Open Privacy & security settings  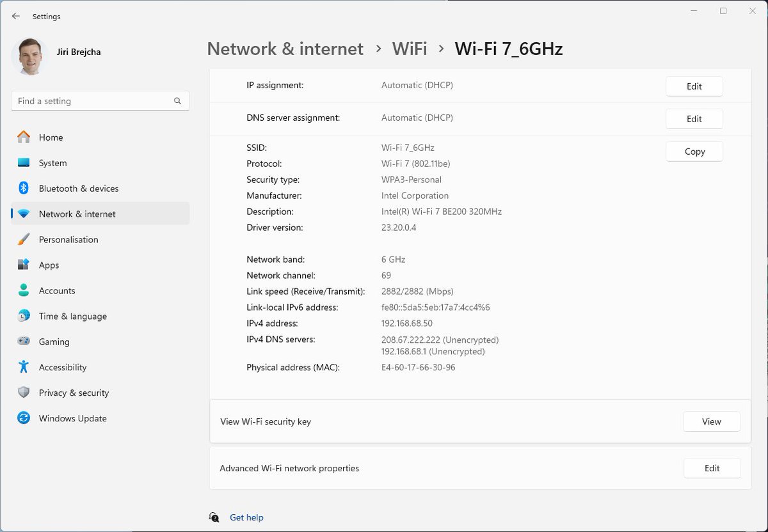click(74, 393)
